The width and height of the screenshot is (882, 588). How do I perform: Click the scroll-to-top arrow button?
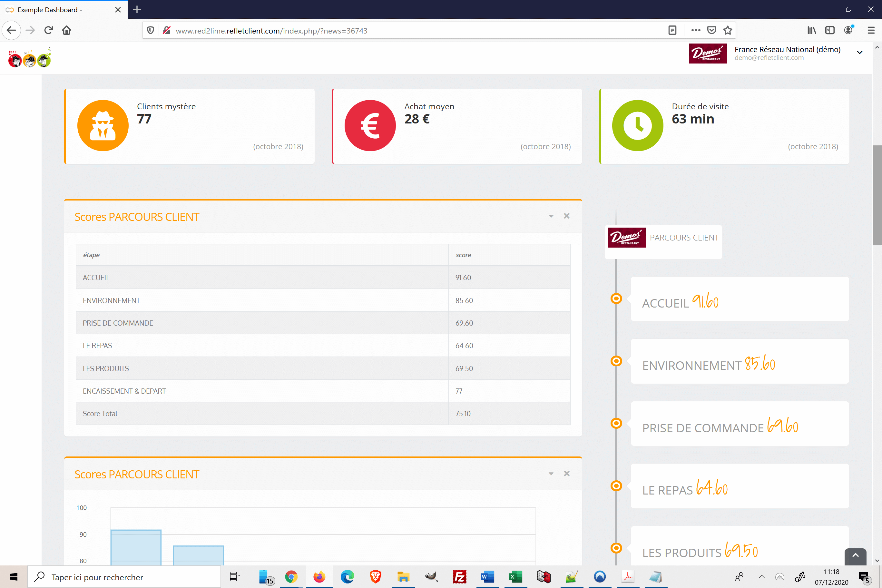(855, 556)
